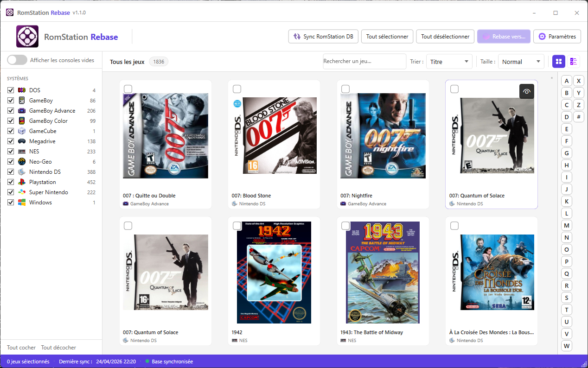Viewport: 588px width, 368px height.
Task: Click the RomStation Rebase logo icon
Action: [27, 37]
